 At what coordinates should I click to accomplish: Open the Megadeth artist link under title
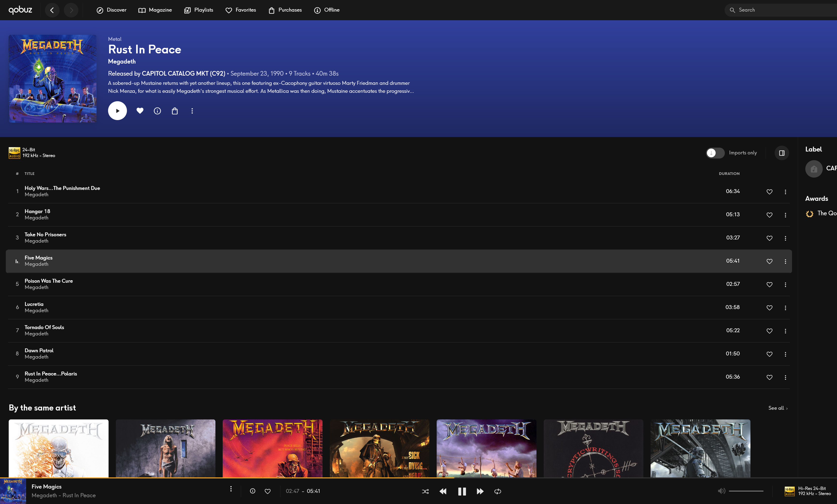point(122,61)
